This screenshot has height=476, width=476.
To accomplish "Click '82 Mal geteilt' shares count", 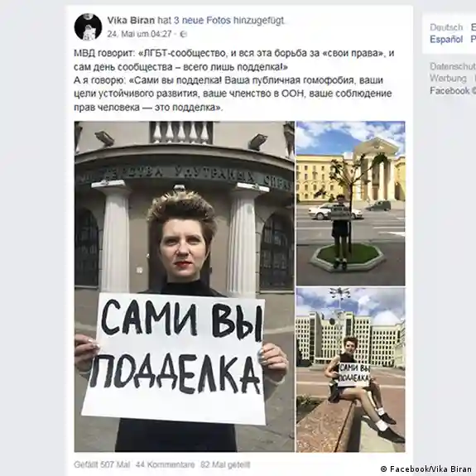I will [x=225, y=464].
